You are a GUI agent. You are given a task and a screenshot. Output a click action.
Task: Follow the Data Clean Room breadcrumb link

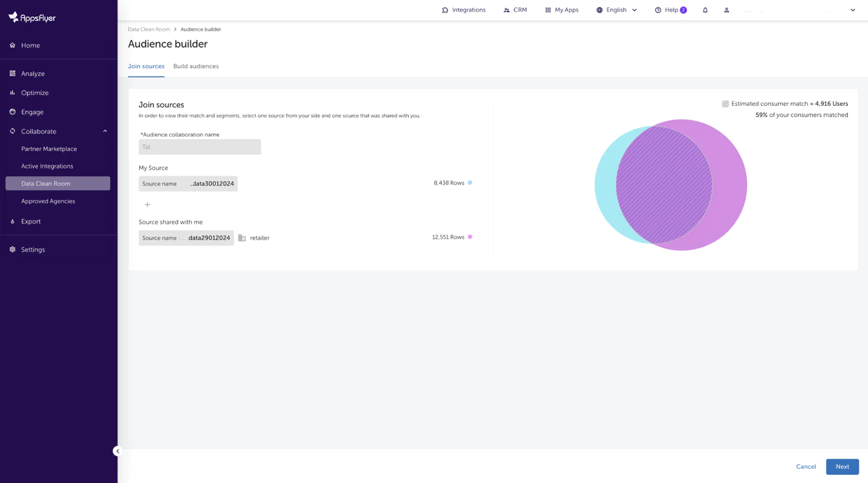point(149,29)
